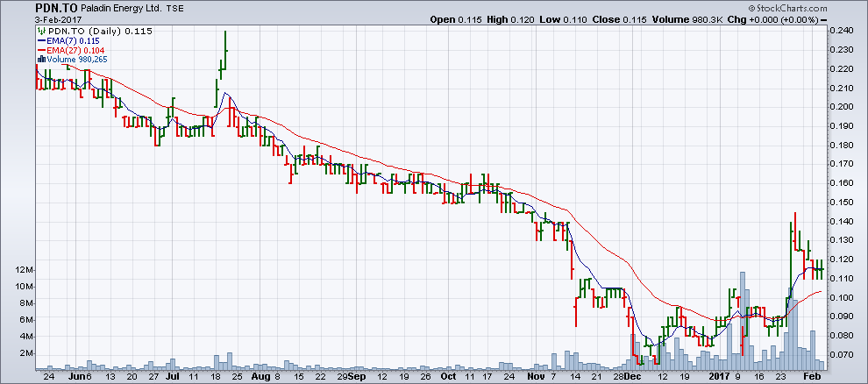
Task: Click the 'Jul' month label on date axis
Action: click(172, 376)
